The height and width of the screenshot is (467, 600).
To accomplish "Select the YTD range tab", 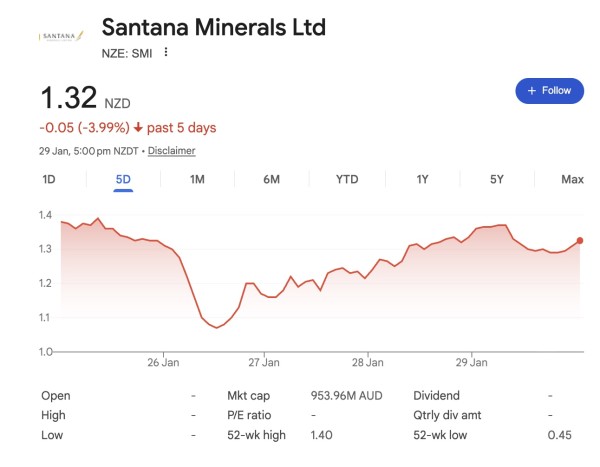I will 347,180.
